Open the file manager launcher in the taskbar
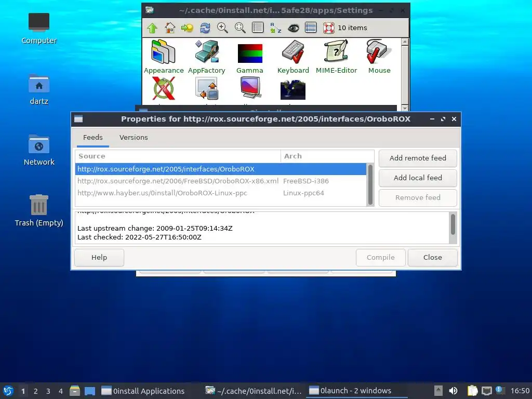 coord(75,391)
